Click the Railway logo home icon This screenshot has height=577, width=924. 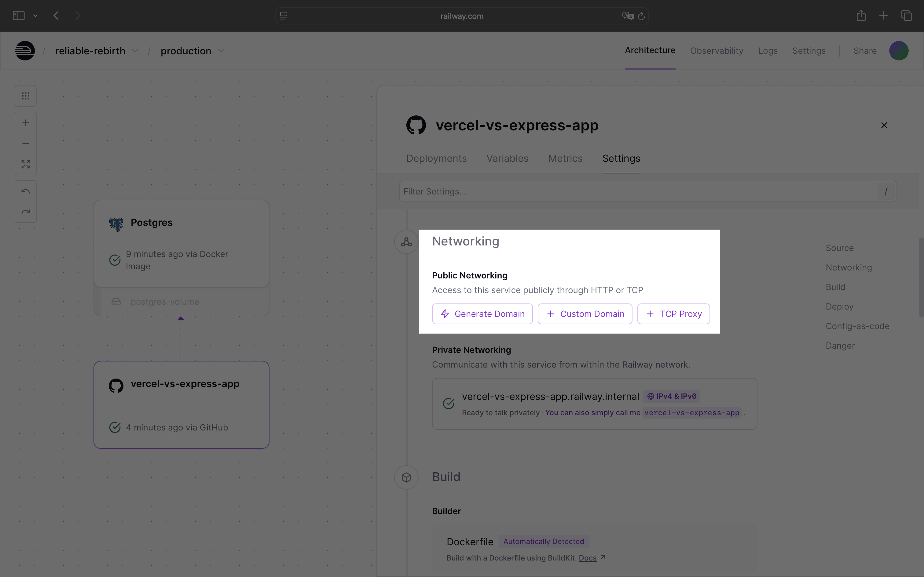[x=25, y=51]
